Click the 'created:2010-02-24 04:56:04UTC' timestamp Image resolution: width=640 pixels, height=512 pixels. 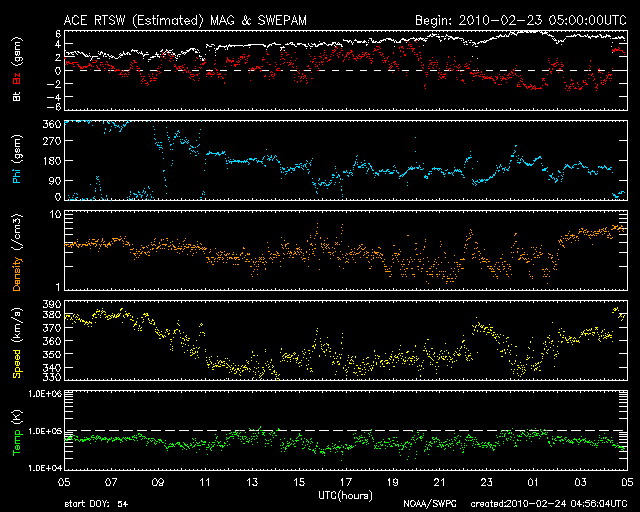(549, 504)
